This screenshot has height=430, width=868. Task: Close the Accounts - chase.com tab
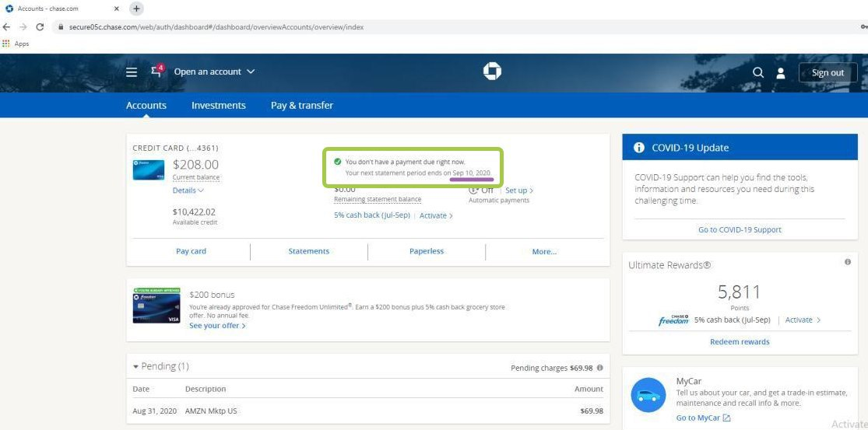116,9
